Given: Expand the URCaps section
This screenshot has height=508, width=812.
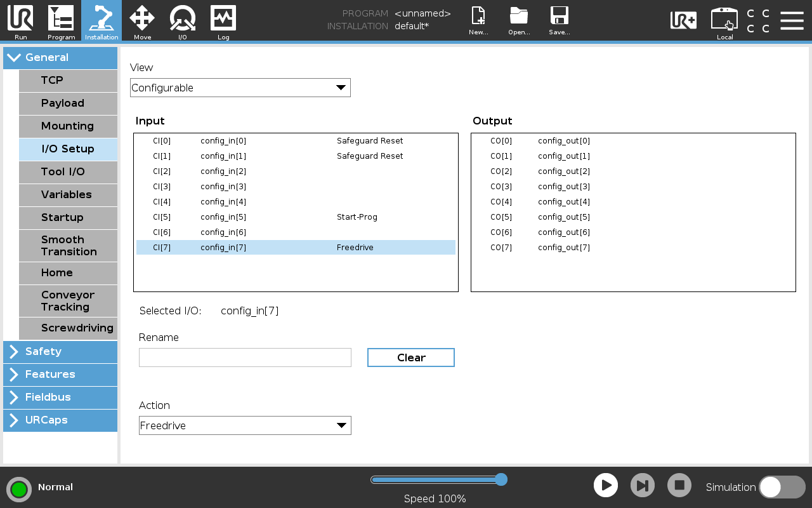Looking at the screenshot, I should 60,420.
